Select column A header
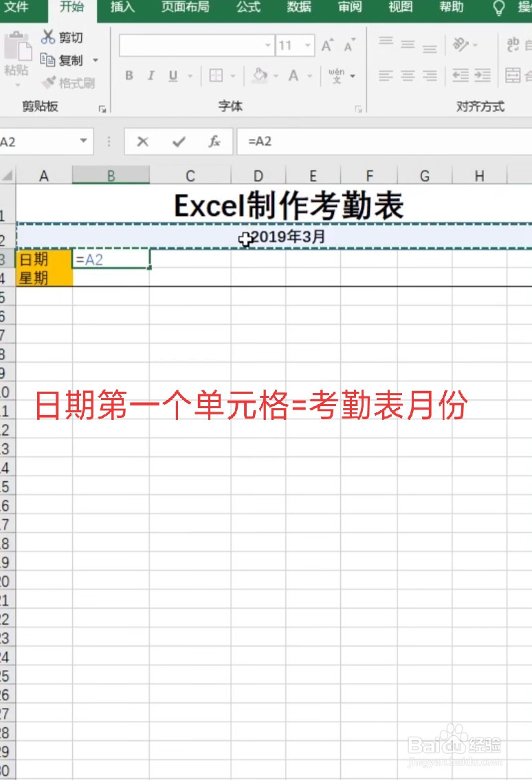Image resolution: width=532 pixels, height=780 pixels. (x=44, y=176)
